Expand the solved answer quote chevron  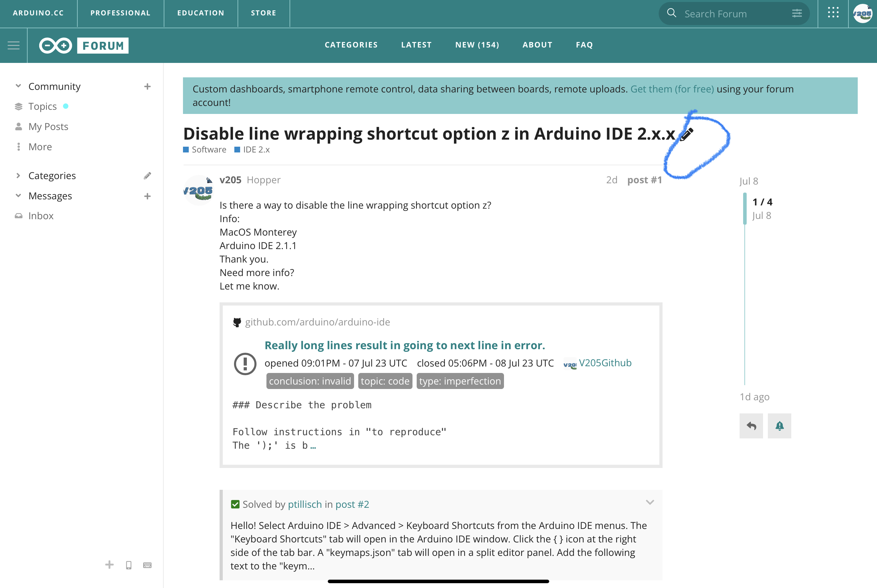[650, 502]
